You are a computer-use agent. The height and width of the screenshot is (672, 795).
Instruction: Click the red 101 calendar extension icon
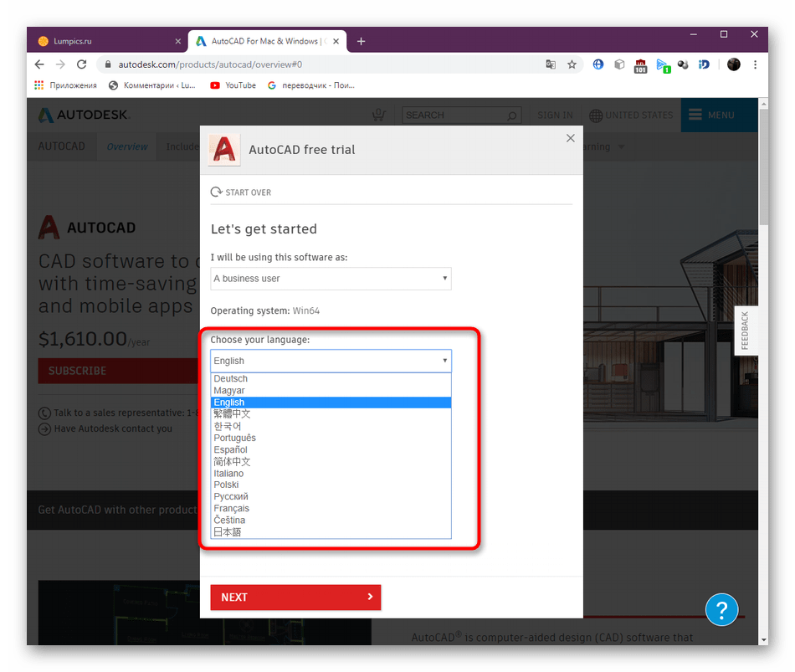(640, 65)
